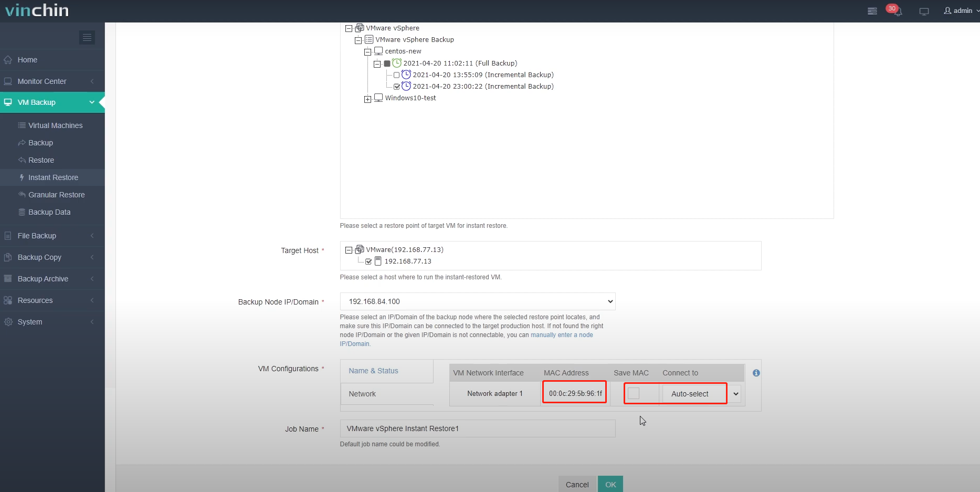
Task: Collapse sidebar with hamburger icon
Action: click(87, 37)
